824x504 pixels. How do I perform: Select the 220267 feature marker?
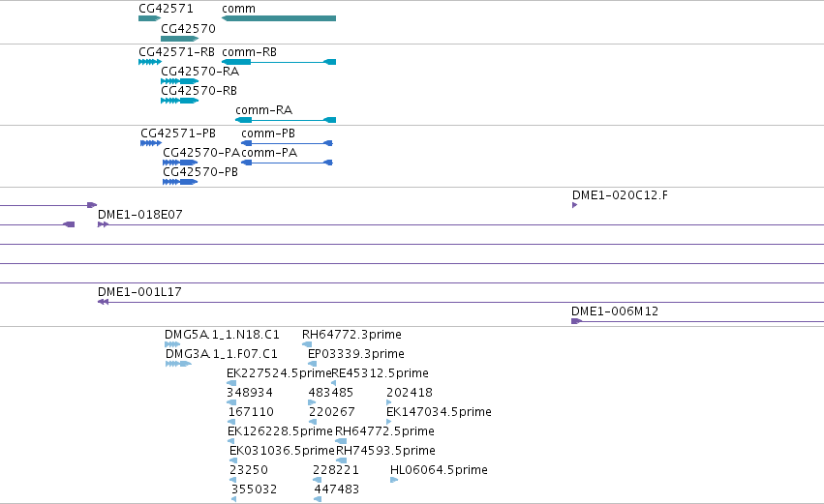click(x=313, y=422)
